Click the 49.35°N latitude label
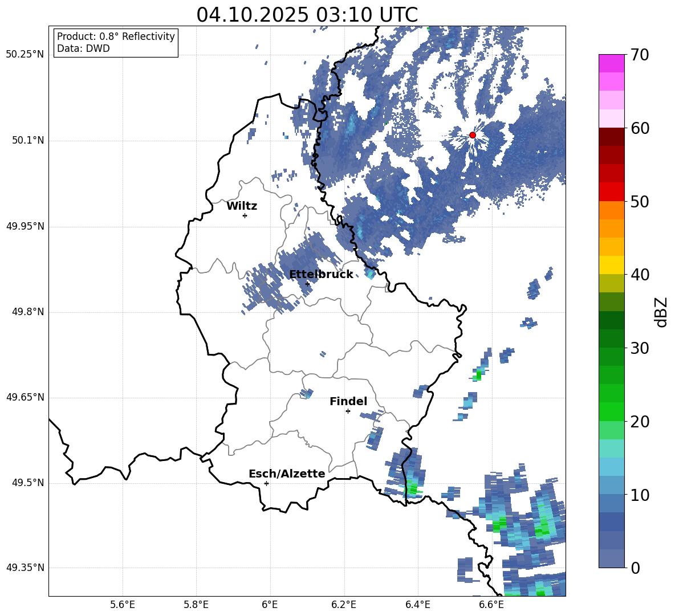 25,568
